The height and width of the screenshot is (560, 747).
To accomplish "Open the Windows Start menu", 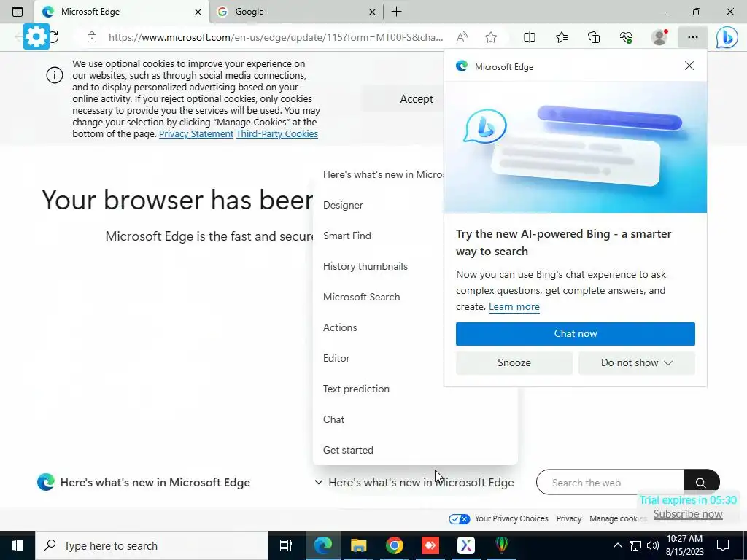I will [x=18, y=545].
